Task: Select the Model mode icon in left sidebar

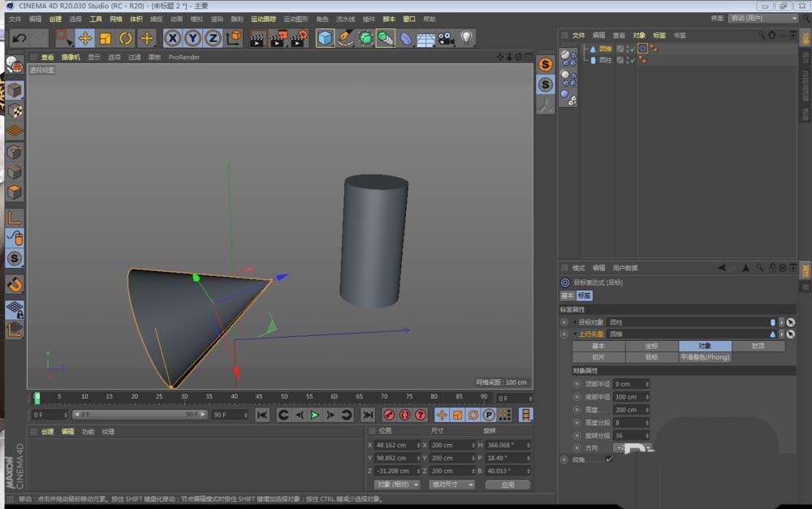Action: [x=14, y=90]
